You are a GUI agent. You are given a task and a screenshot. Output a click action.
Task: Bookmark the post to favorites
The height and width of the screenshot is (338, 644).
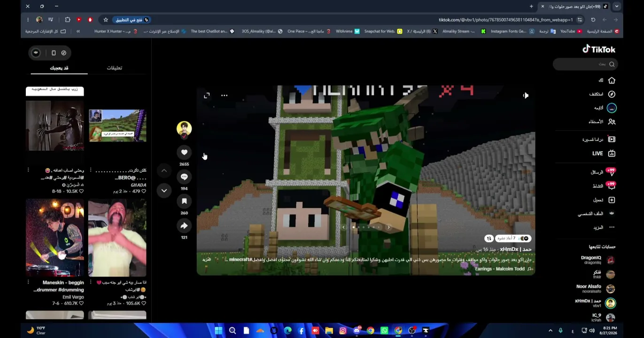coord(184,201)
